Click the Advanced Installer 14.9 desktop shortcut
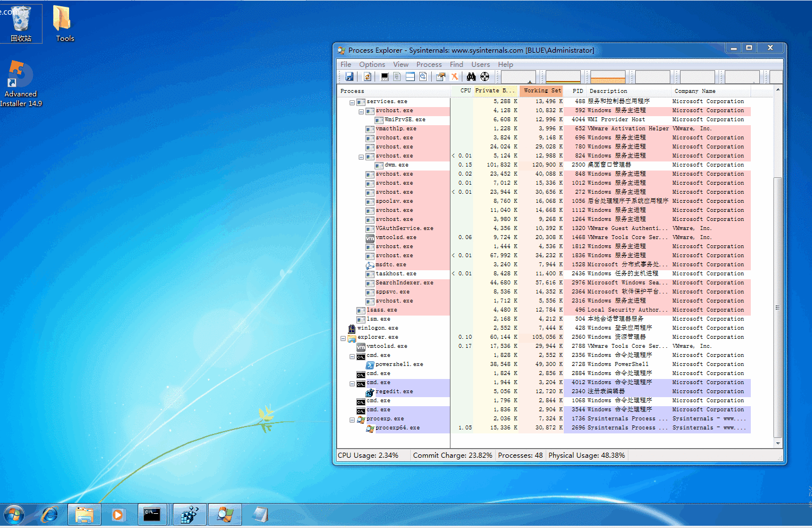 [x=21, y=84]
